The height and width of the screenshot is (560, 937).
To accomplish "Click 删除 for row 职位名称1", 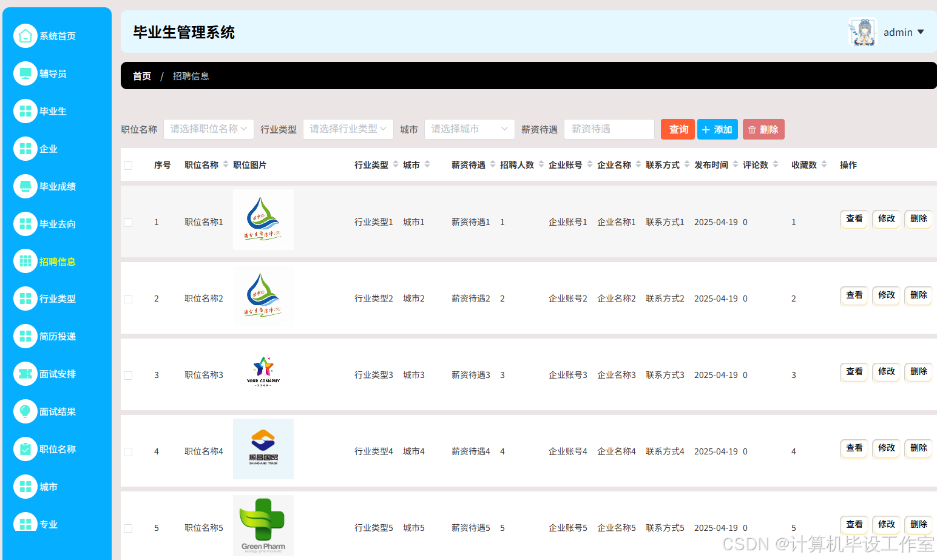I will point(918,218).
